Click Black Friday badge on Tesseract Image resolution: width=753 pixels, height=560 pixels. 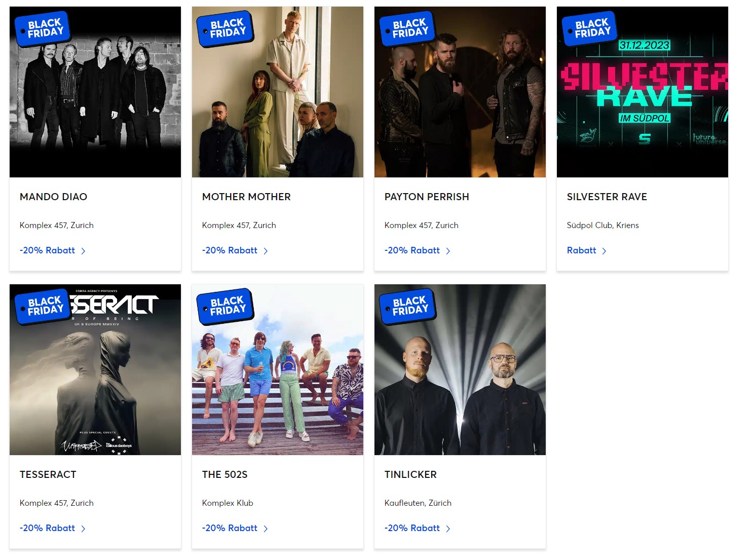tap(43, 306)
